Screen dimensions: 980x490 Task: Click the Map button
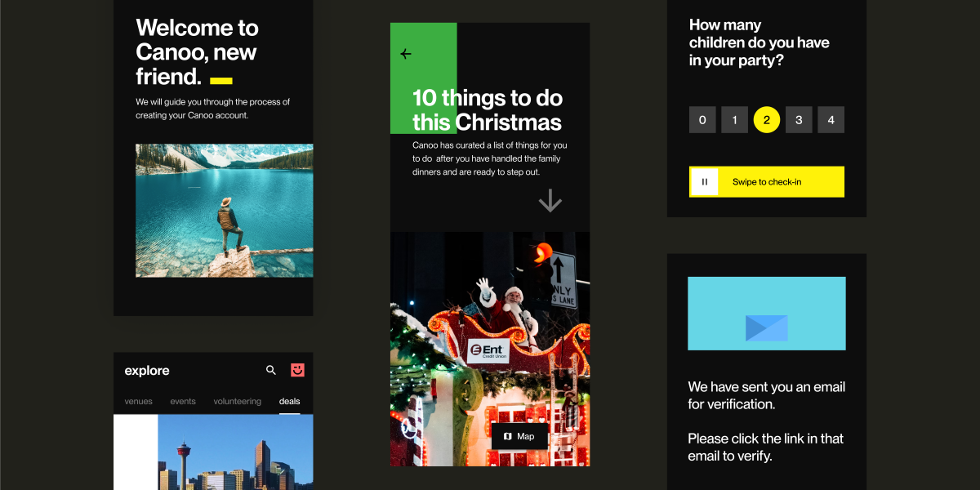(x=519, y=436)
